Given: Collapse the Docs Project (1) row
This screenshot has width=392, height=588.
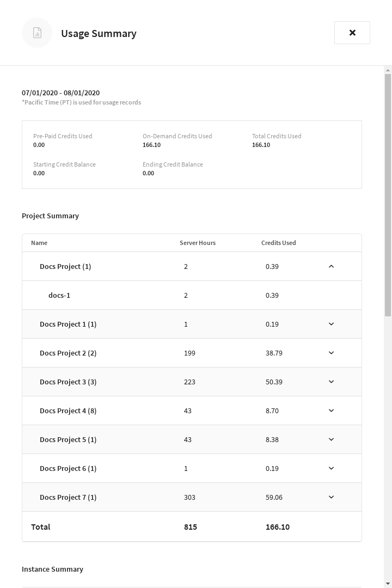Looking at the screenshot, I should 331,266.
